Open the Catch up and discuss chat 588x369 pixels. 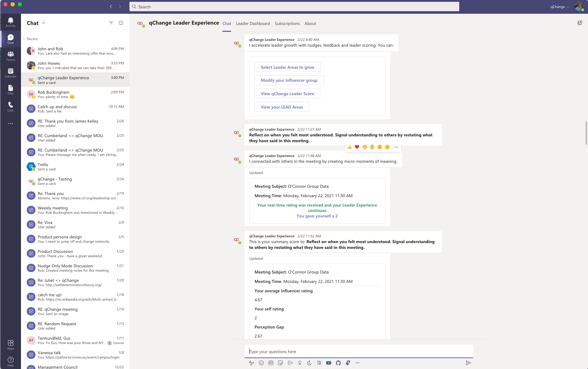(x=75, y=109)
